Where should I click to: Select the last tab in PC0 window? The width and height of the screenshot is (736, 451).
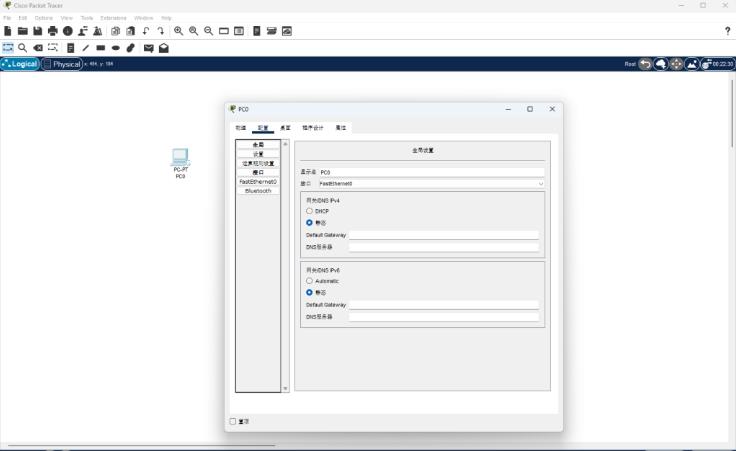(x=341, y=128)
